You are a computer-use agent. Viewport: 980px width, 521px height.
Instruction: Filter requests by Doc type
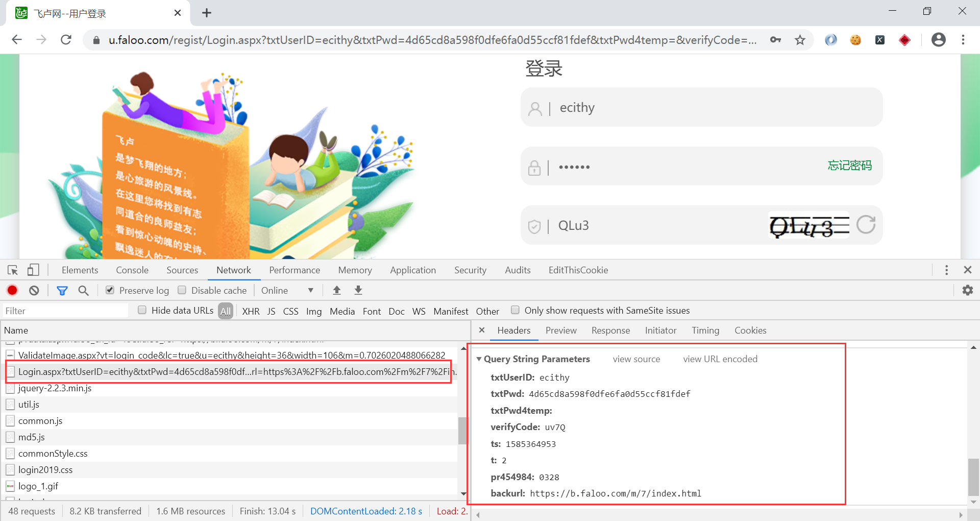click(397, 311)
